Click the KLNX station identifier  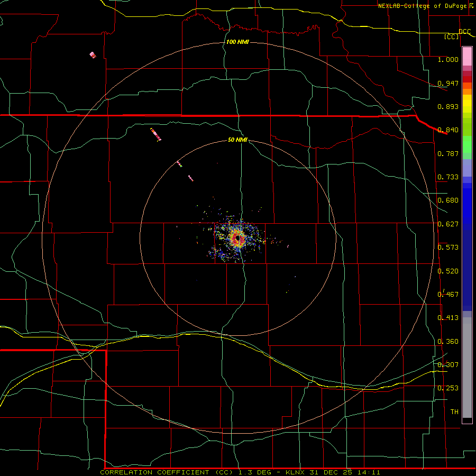(x=296, y=472)
